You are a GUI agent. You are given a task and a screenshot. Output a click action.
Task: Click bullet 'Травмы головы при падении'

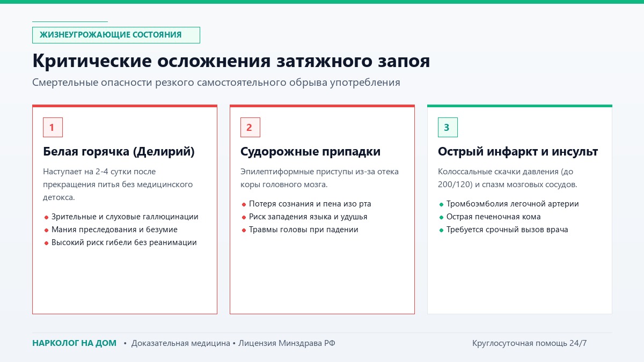(300, 230)
